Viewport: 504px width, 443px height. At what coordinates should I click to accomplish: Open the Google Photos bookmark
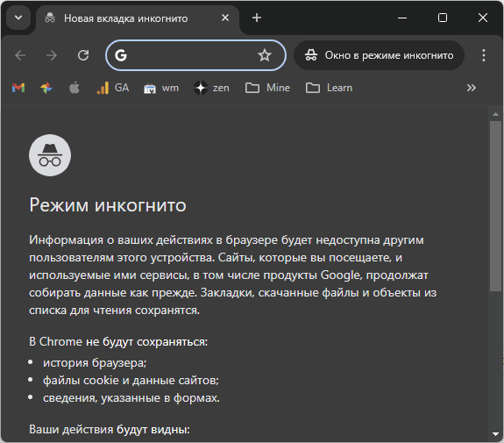coord(46,88)
